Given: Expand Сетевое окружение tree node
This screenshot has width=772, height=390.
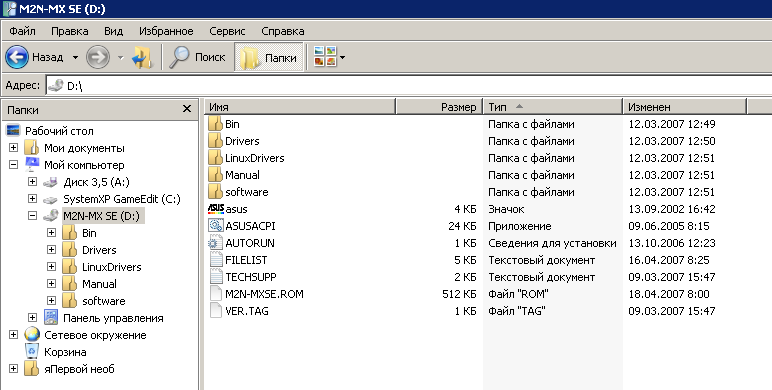Looking at the screenshot, I should pos(13,335).
